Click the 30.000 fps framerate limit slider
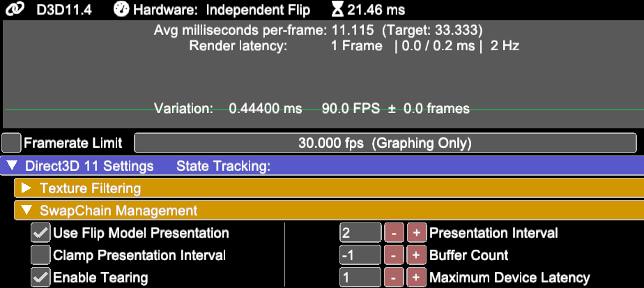This screenshot has width=644, height=288. 385,143
